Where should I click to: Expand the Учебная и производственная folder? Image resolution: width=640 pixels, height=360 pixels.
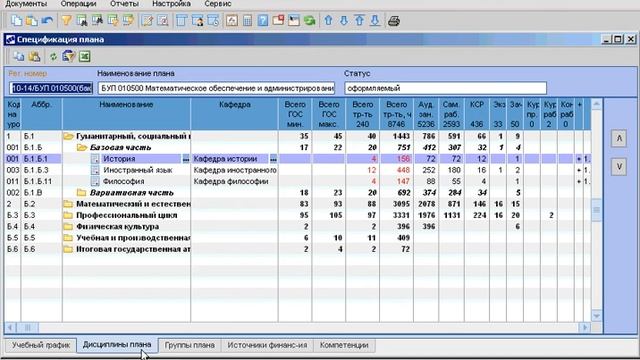pyautogui.click(x=68, y=238)
